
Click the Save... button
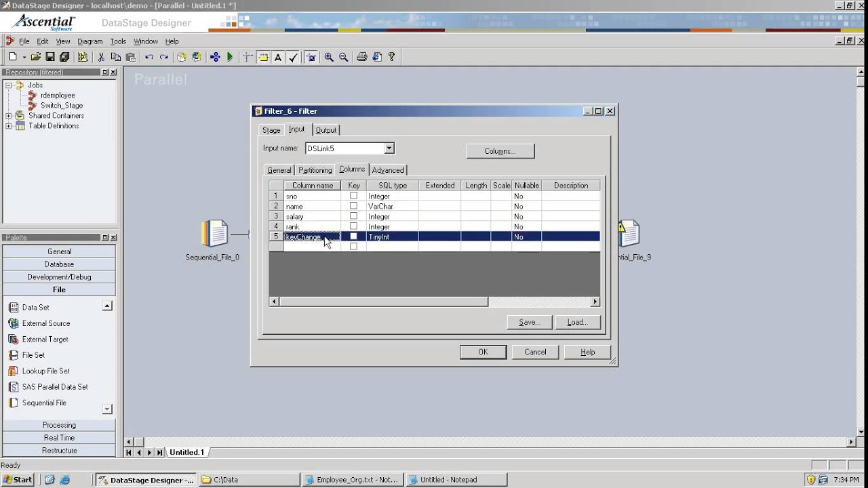point(530,322)
